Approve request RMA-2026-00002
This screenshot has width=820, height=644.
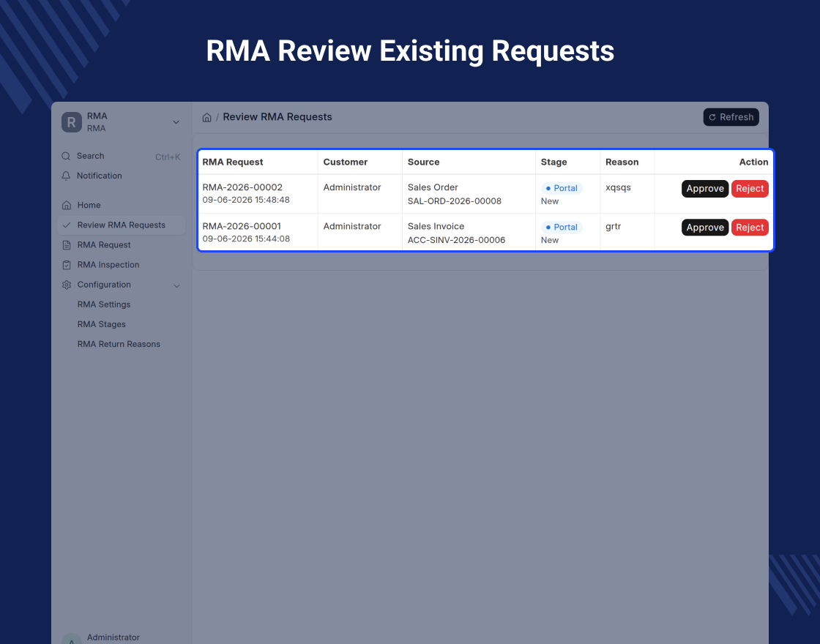coord(705,189)
